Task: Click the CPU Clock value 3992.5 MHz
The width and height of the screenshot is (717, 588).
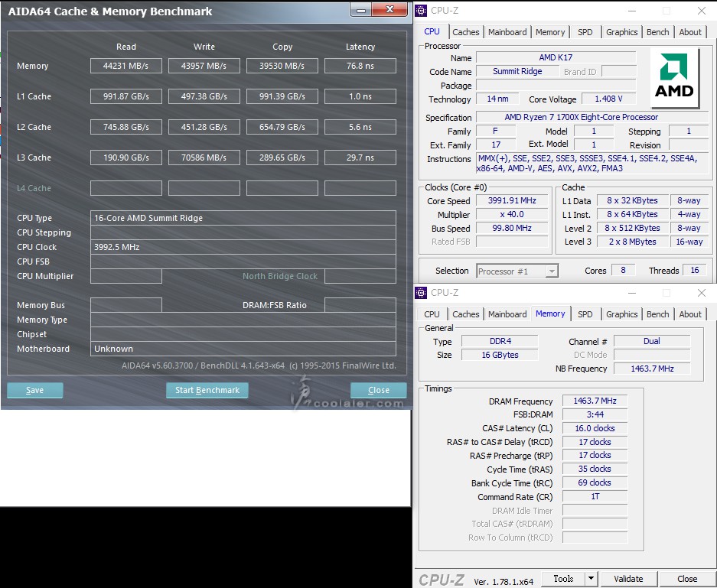Action: click(x=243, y=247)
